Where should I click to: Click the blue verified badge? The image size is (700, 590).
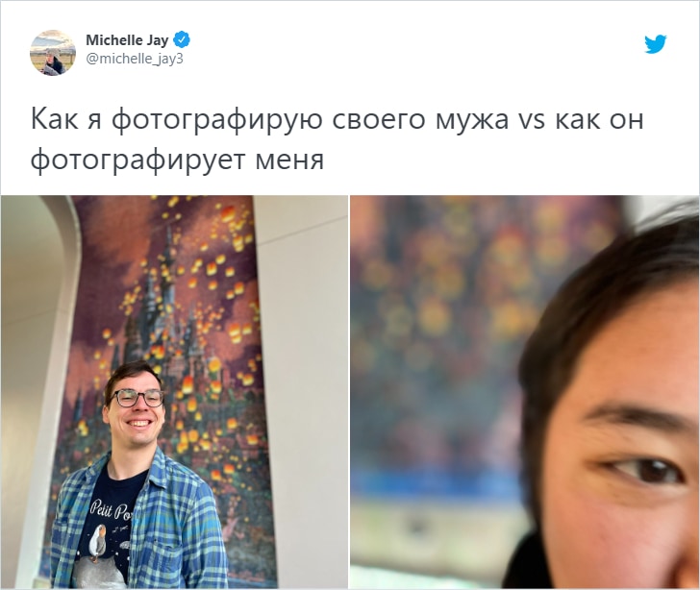182,39
